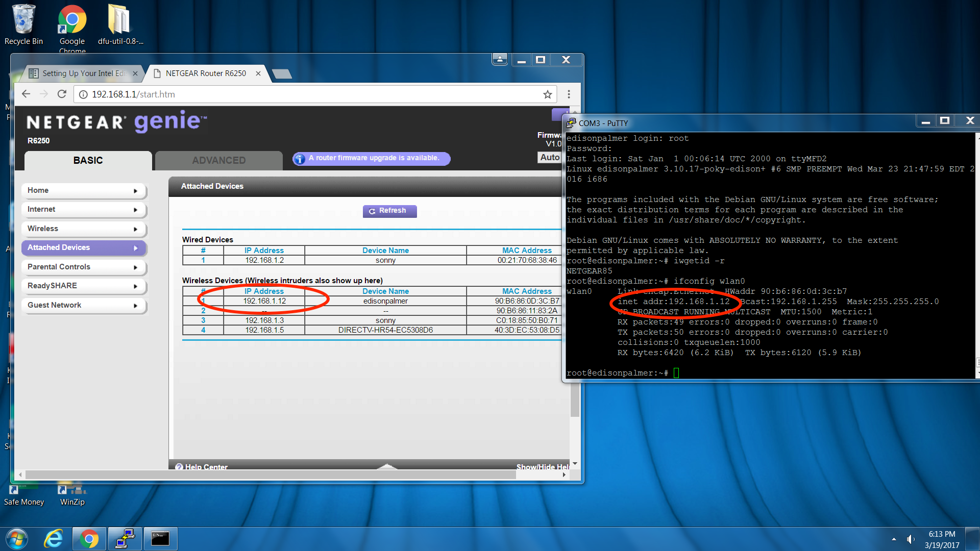980x551 pixels.
Task: Select MAC address C0:18:85:50:B0:71
Action: (x=527, y=320)
